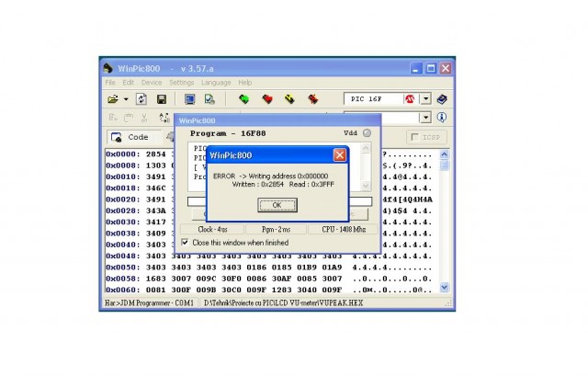Select hex value 30AF in row 0x0058

pos(282,279)
